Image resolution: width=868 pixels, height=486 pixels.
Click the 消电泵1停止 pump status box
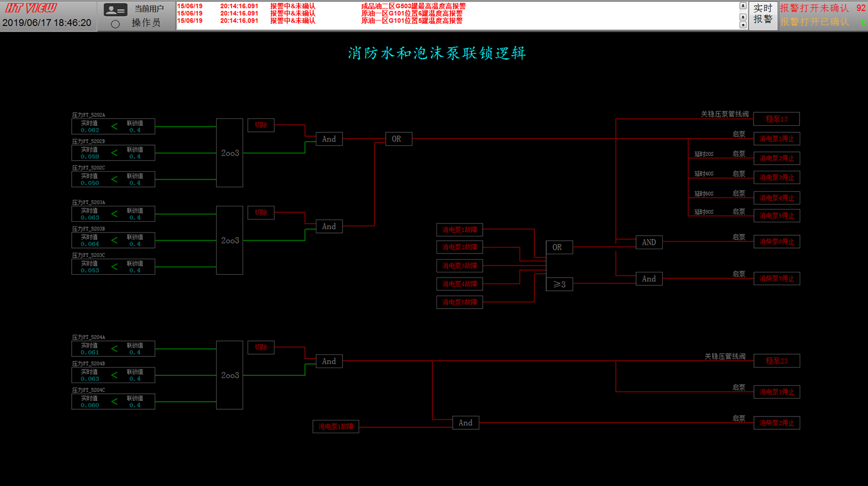click(776, 139)
